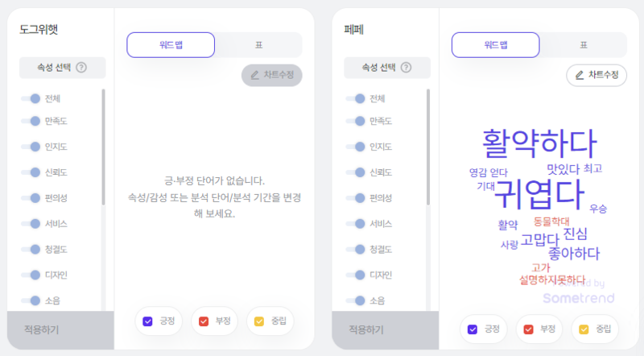This screenshot has height=356, width=644.
Task: Click the 페페 attribute list scrollbar
Action: click(428, 147)
